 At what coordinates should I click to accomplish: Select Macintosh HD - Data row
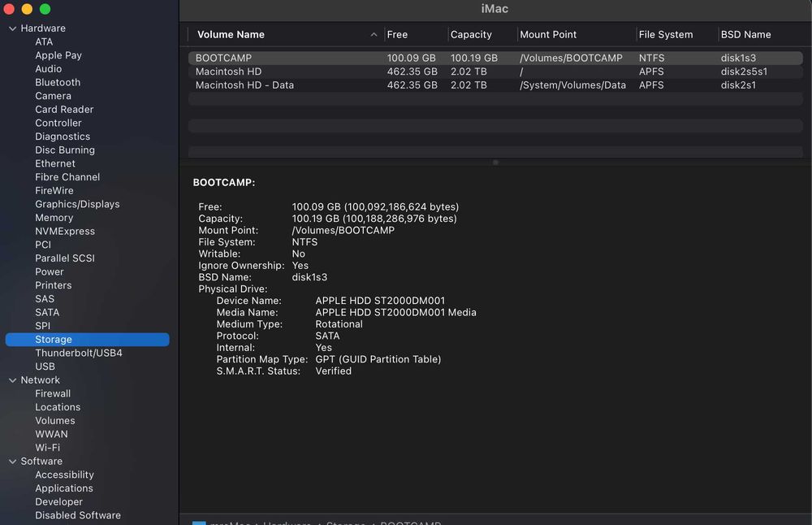point(495,85)
